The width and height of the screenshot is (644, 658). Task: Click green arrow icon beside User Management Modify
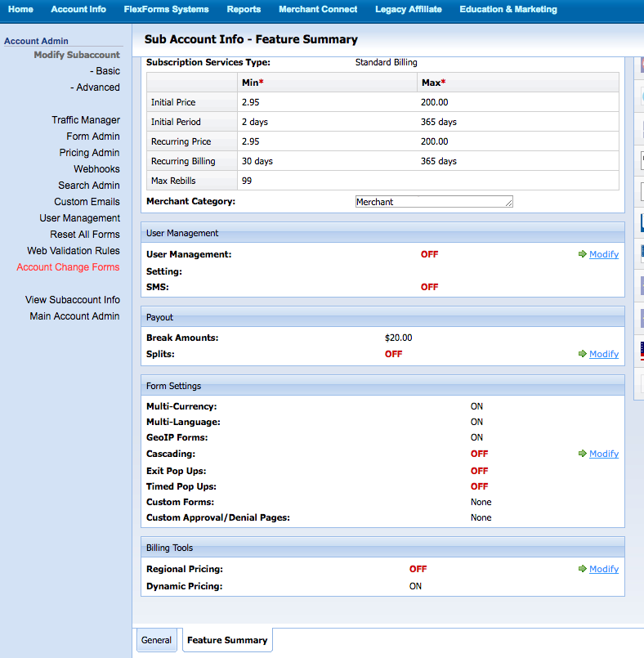click(x=582, y=254)
